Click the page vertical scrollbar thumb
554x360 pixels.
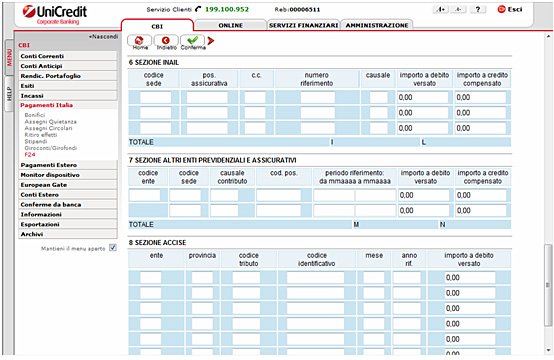tap(548, 284)
